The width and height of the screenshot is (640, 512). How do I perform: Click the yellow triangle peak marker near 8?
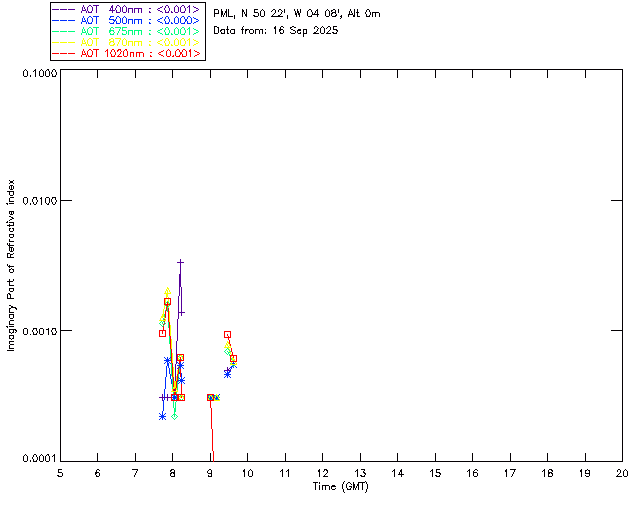167,292
